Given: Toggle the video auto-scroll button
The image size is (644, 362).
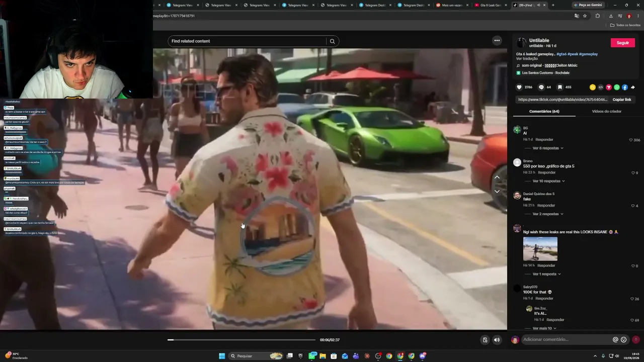Looking at the screenshot, I should [485, 340].
